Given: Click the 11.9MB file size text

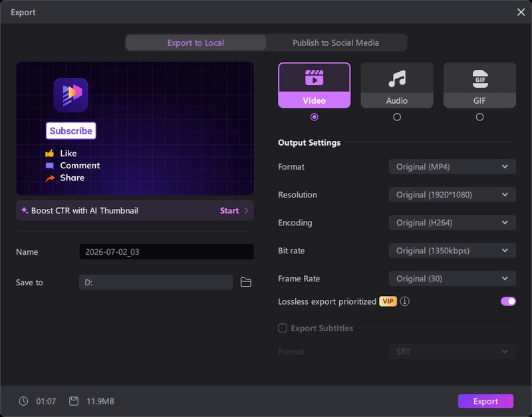Looking at the screenshot, I should (100, 402).
